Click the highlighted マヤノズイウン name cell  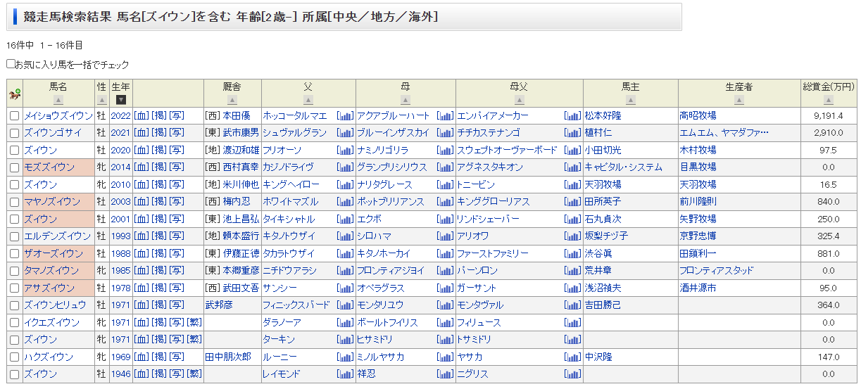point(52,202)
